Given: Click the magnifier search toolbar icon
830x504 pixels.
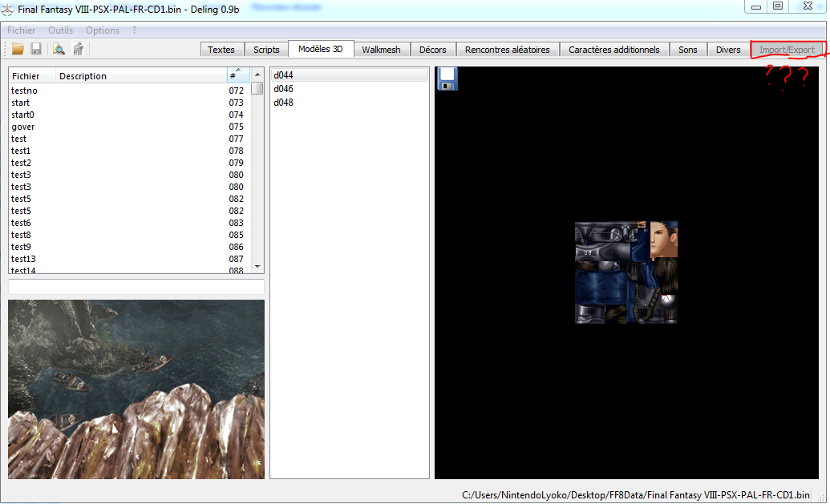Looking at the screenshot, I should point(59,49).
